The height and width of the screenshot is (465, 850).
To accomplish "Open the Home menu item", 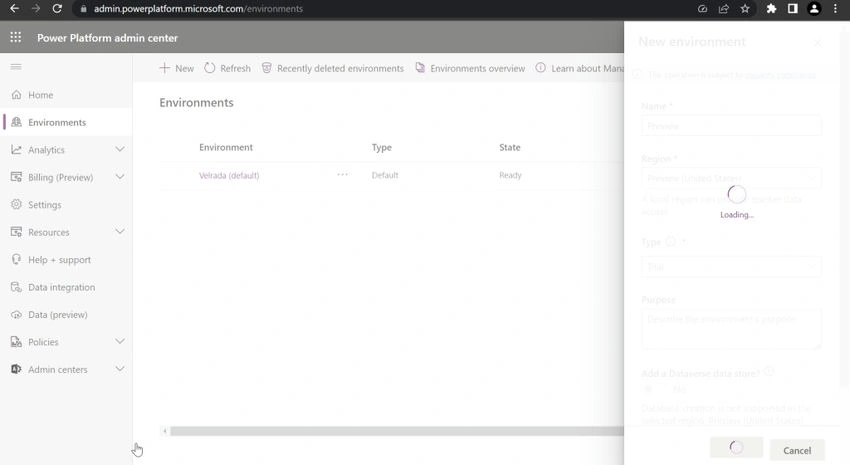I will (x=66, y=95).
